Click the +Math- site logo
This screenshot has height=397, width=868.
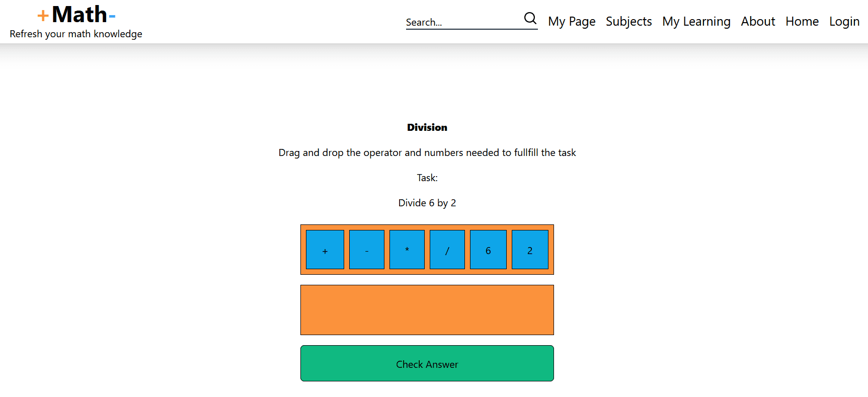click(x=76, y=15)
